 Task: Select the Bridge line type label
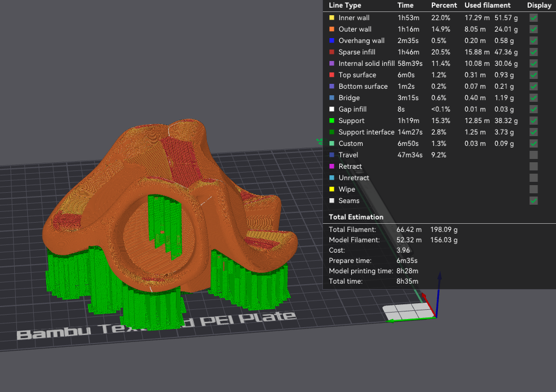coord(349,98)
